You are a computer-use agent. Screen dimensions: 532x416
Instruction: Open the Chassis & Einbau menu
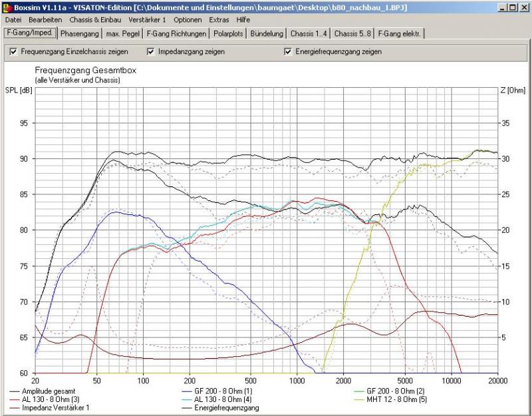tap(95, 20)
